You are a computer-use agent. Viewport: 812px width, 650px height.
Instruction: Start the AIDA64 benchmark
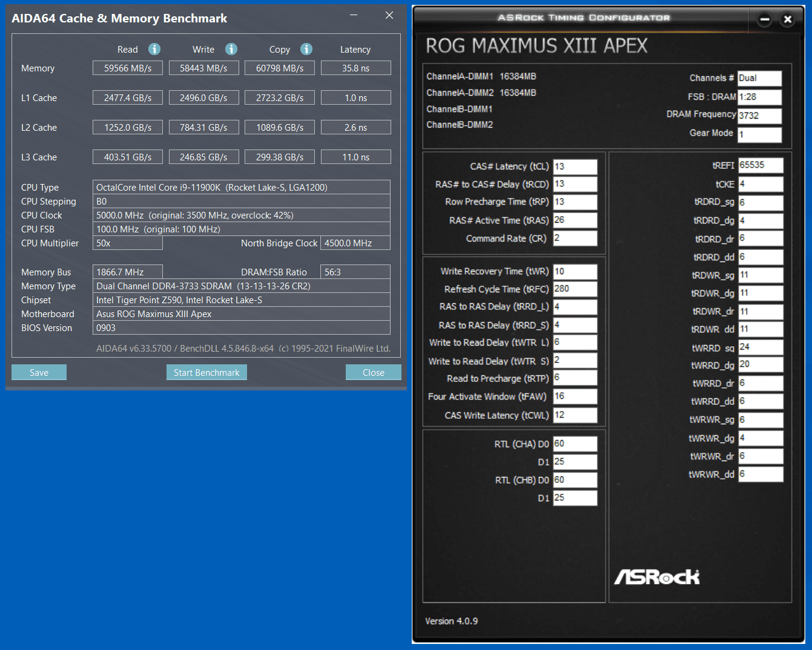206,372
